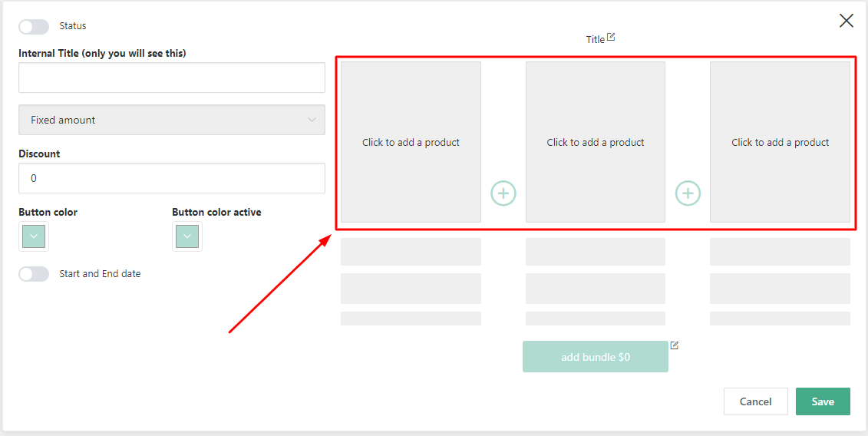Click the Discount input field

coord(172,178)
